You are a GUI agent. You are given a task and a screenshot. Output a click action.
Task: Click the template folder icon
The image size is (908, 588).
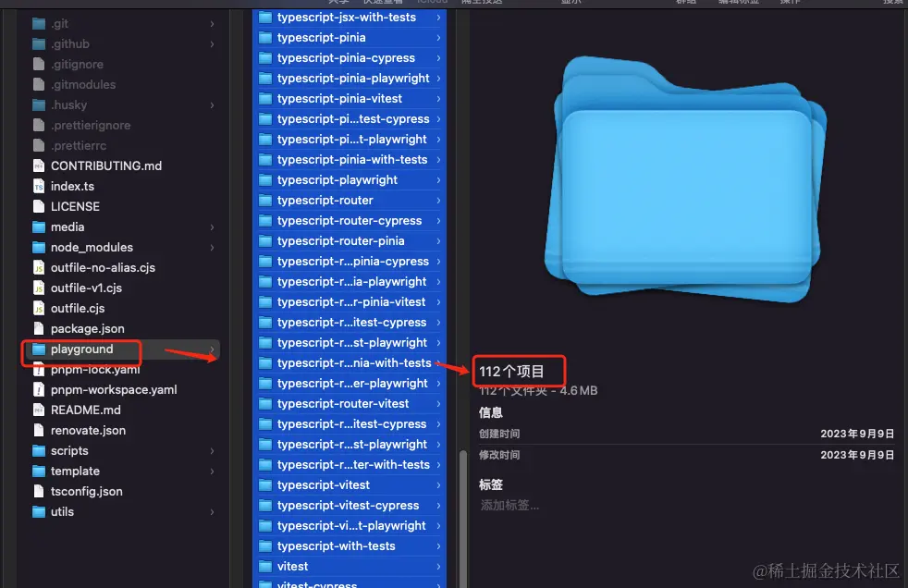click(39, 472)
